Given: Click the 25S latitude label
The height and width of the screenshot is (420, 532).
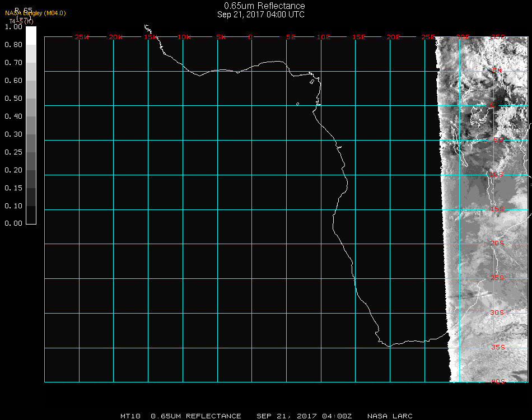Looking at the screenshot, I should click(x=498, y=278).
